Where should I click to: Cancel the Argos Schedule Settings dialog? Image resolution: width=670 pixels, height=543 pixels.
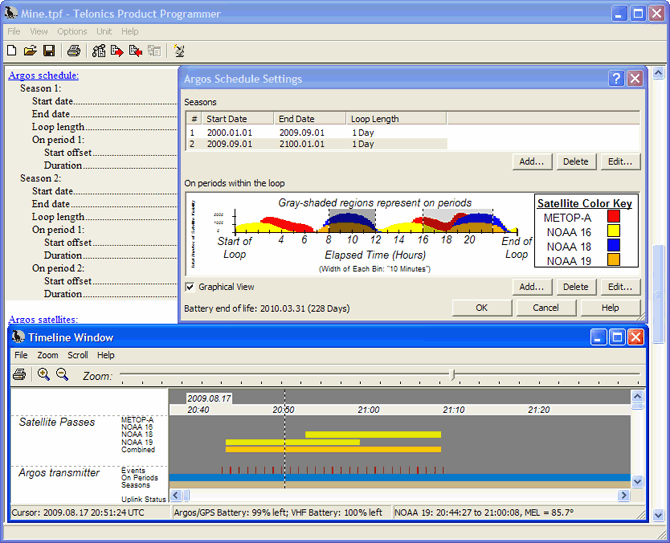pyautogui.click(x=546, y=308)
